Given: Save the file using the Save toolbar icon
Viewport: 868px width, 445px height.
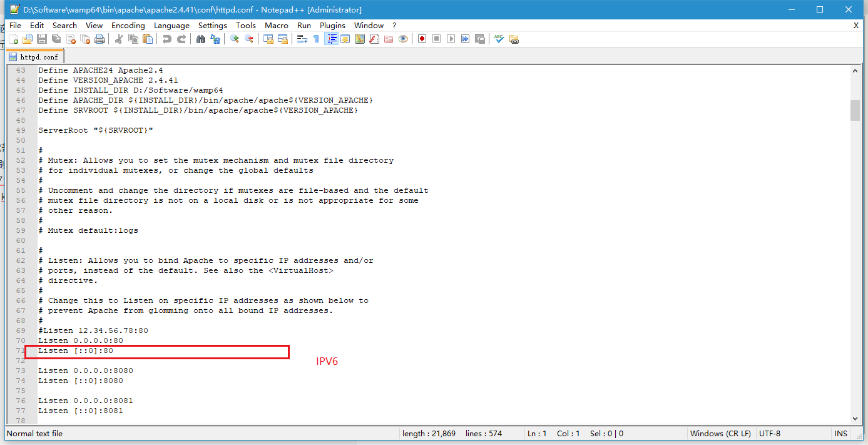Looking at the screenshot, I should (42, 39).
